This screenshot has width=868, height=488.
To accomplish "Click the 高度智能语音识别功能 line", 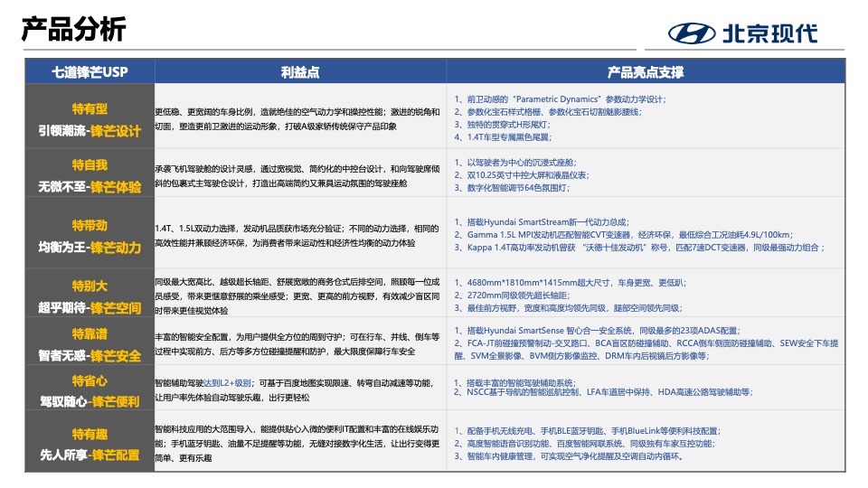I will pyautogui.click(x=585, y=444).
